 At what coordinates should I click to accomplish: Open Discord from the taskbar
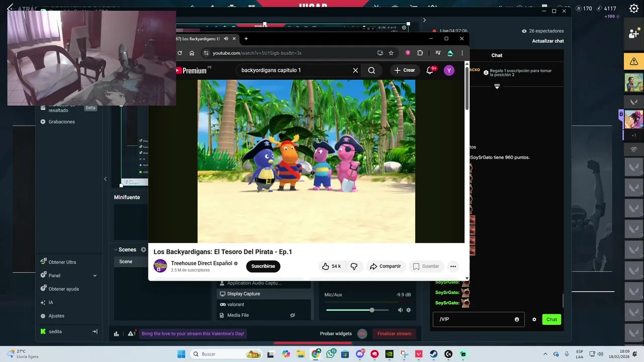pyautogui.click(x=360, y=354)
